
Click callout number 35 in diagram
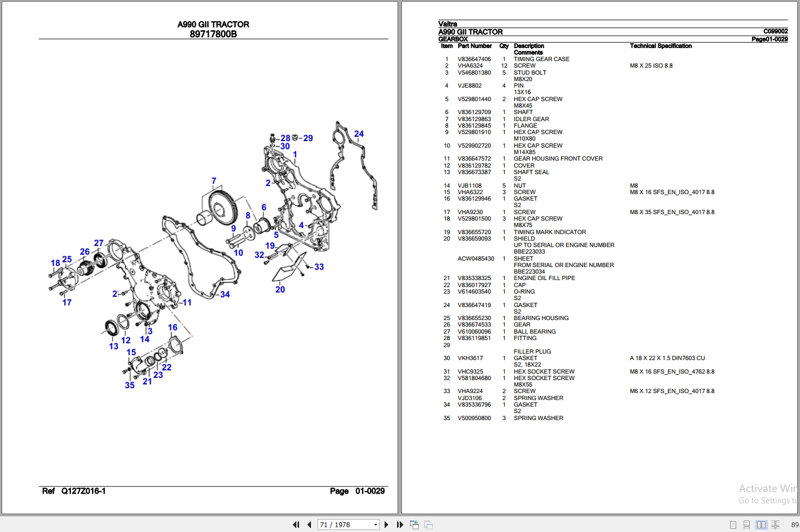click(x=130, y=385)
